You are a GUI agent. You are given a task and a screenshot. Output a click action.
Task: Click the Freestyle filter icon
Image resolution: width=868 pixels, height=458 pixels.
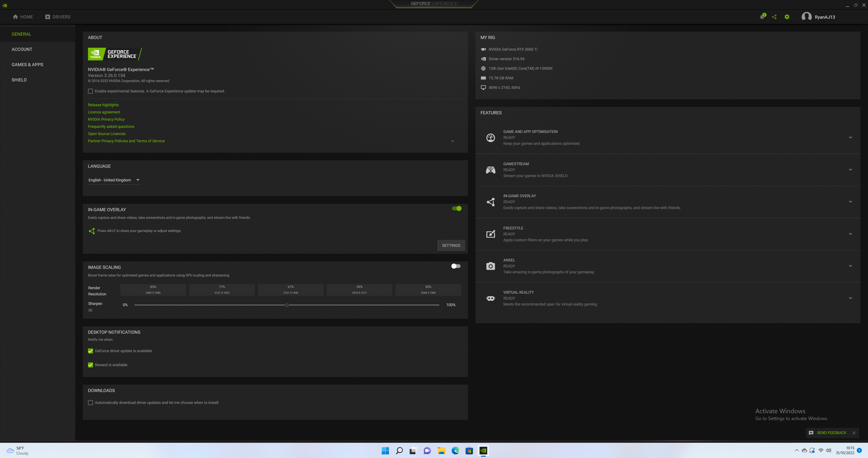click(491, 234)
